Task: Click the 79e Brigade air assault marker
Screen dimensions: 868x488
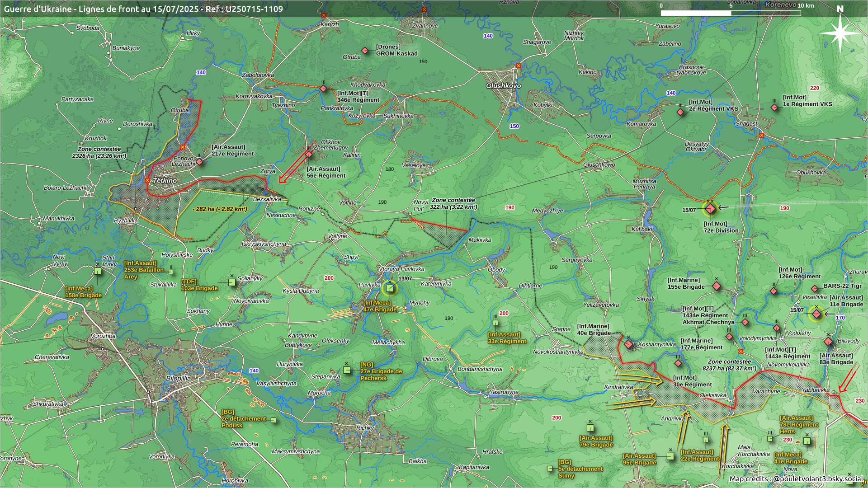Action: [590, 428]
